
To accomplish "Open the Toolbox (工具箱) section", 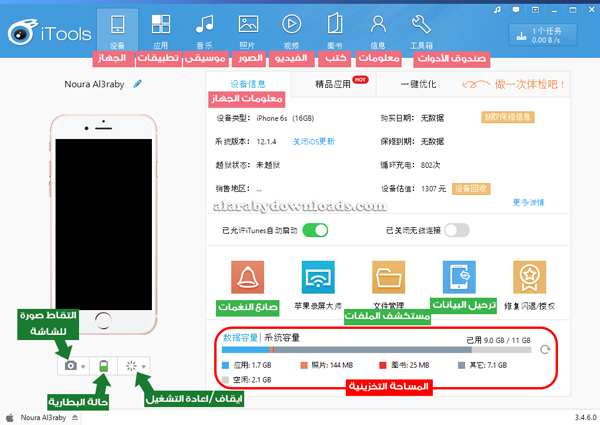I will tap(421, 31).
